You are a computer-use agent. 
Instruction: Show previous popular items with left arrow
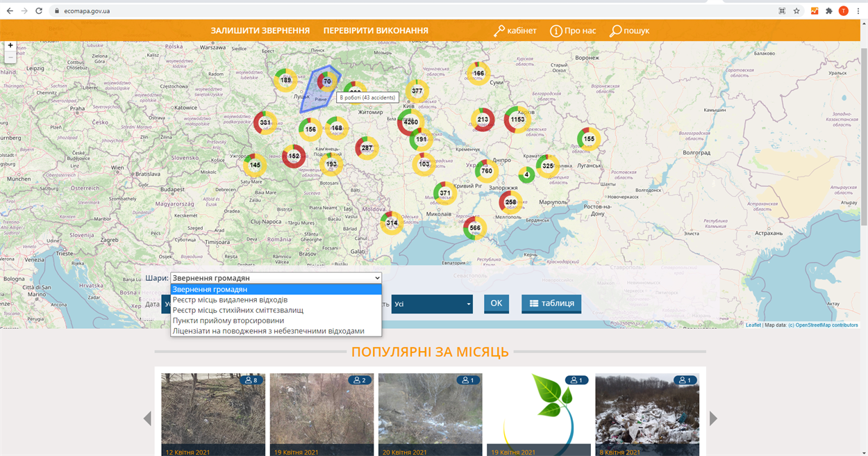coord(147,418)
